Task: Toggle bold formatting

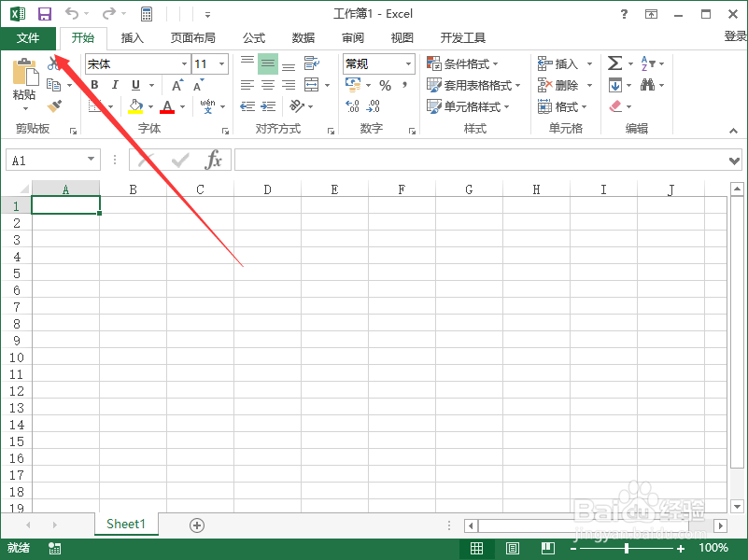Action: (93, 84)
